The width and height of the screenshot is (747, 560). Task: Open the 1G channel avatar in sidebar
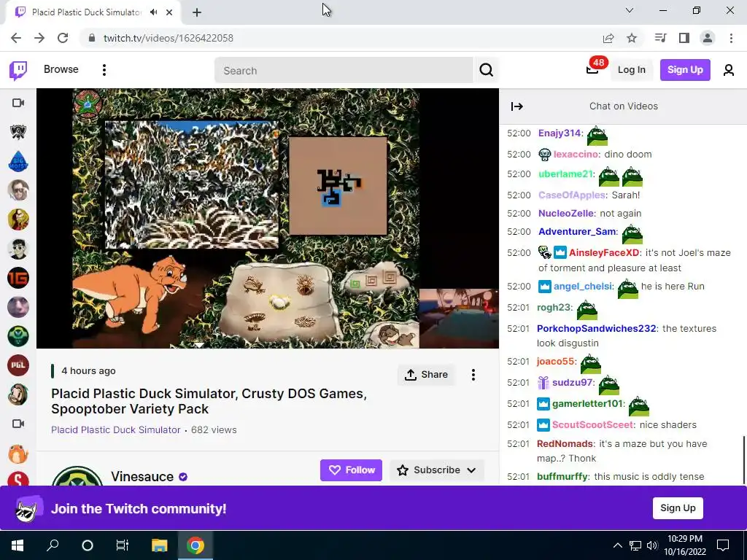pos(18,278)
